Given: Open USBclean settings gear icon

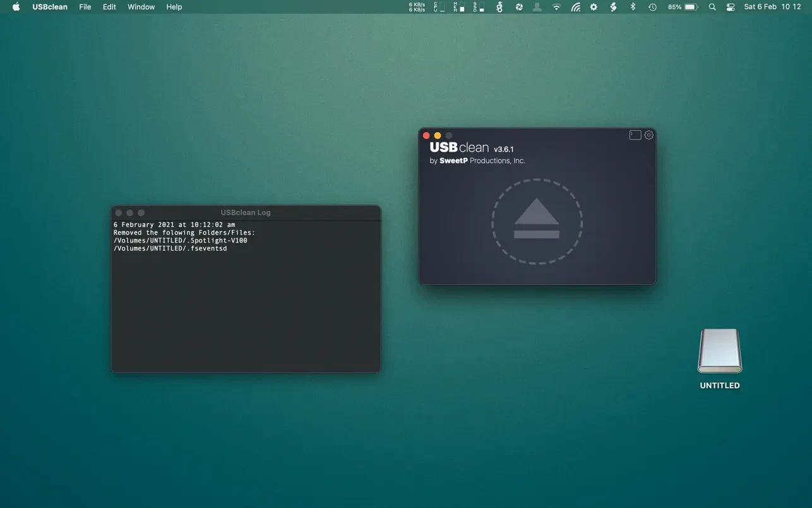Looking at the screenshot, I should click(x=648, y=135).
